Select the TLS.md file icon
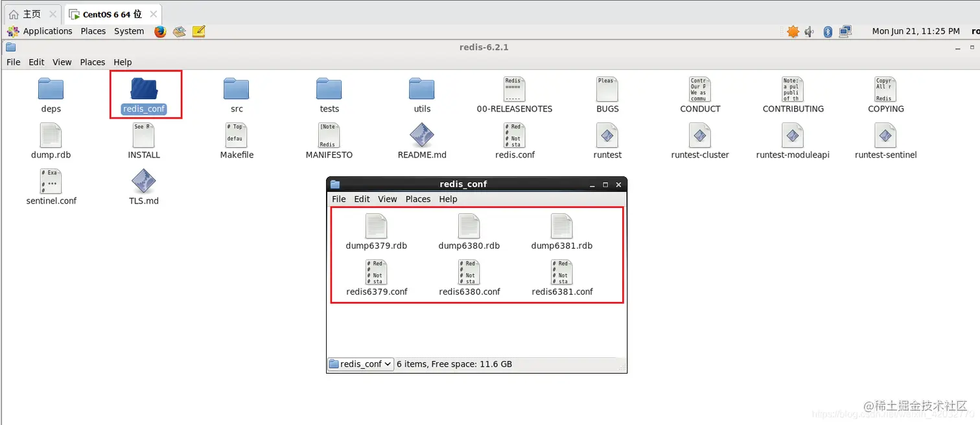Viewport: 980px width, 425px height. point(144,181)
